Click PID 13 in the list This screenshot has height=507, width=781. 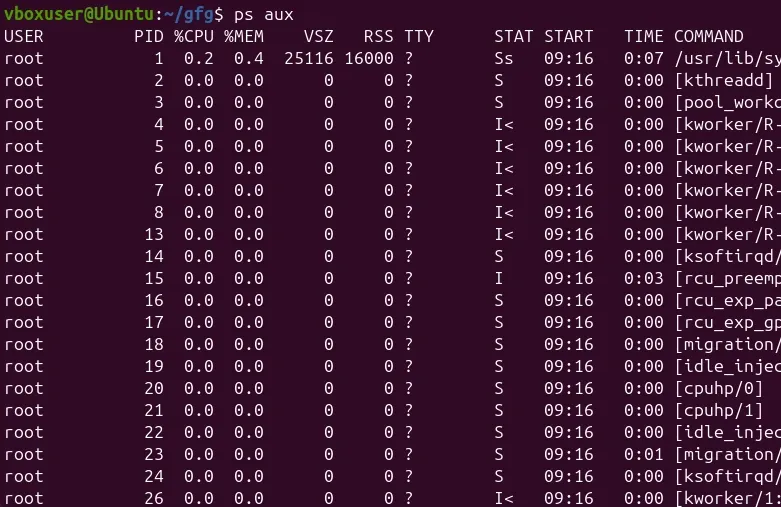154,234
